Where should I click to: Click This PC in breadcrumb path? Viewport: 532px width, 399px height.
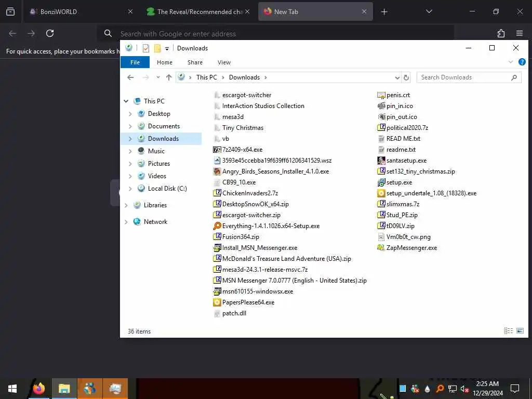pos(206,77)
